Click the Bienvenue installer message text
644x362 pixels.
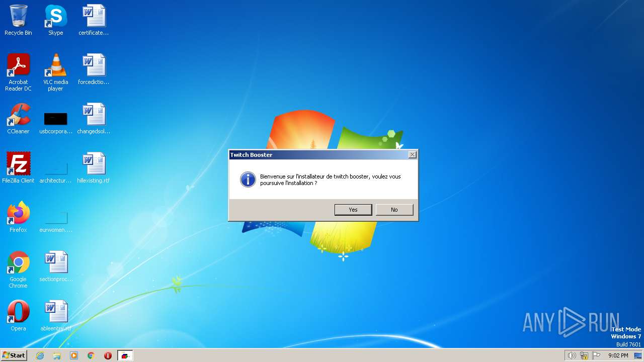pos(331,180)
